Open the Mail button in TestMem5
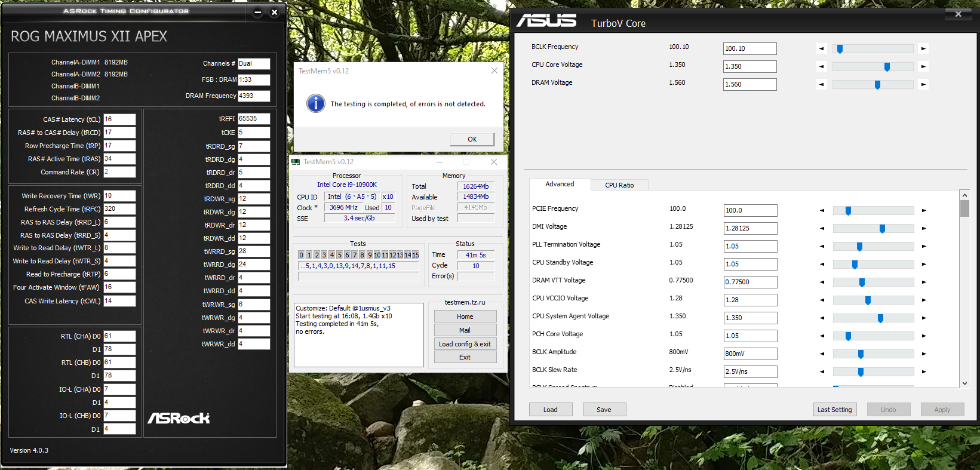 [x=465, y=330]
